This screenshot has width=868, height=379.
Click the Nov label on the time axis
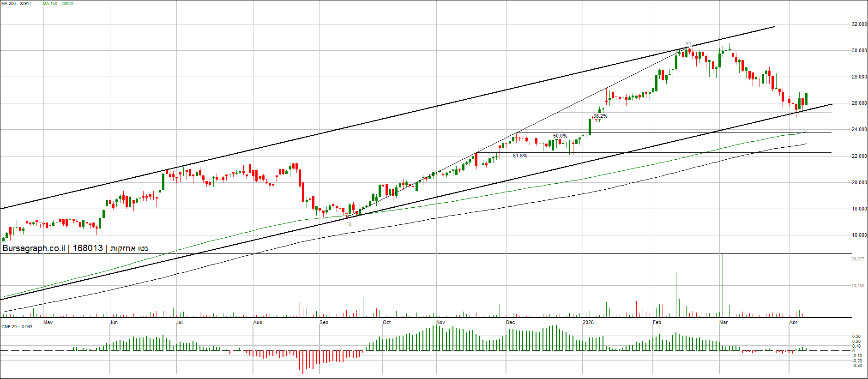coord(440,322)
